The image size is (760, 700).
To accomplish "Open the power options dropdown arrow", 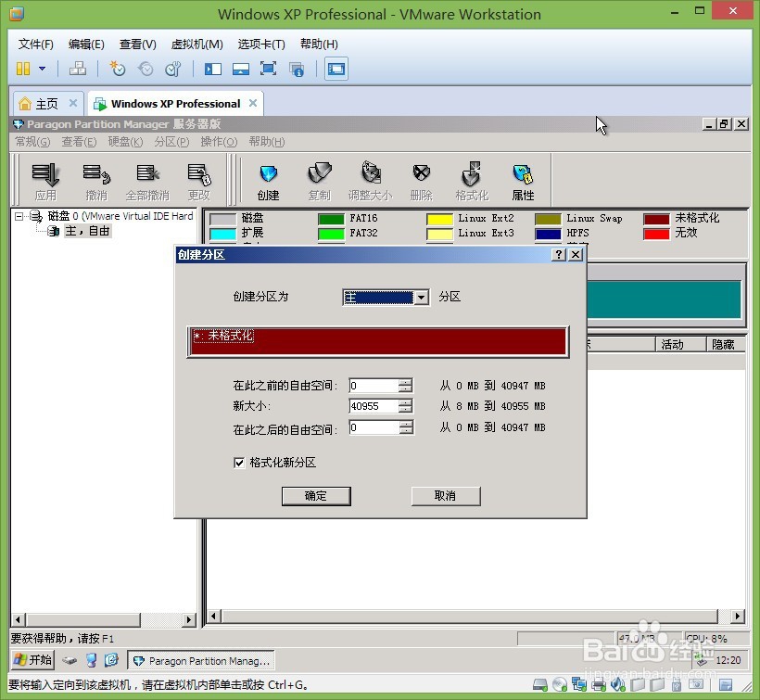I will click(42, 69).
